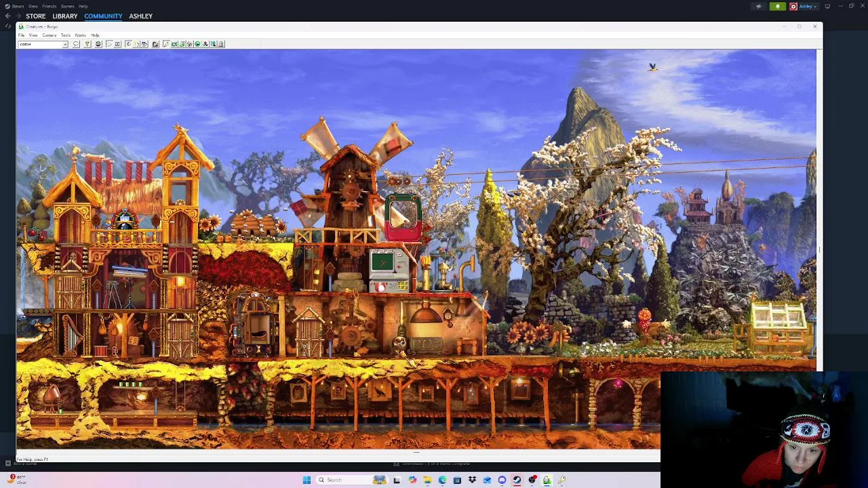Expand the Ashley account dropdown in Steam
This screenshot has width=868, height=488.
(x=808, y=6)
